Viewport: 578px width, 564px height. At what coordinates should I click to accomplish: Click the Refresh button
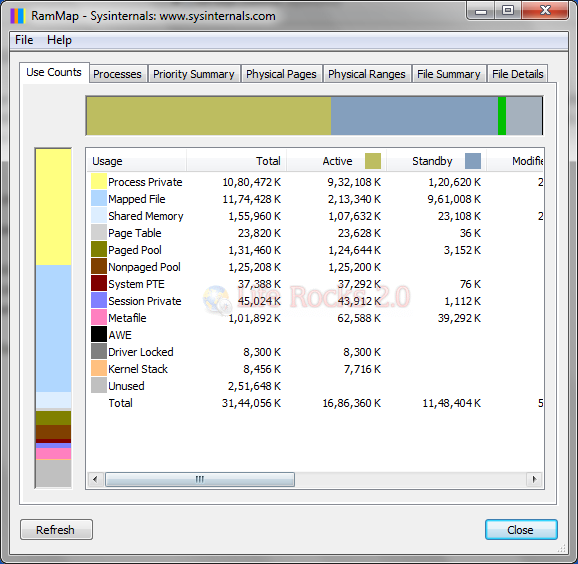tap(56, 530)
